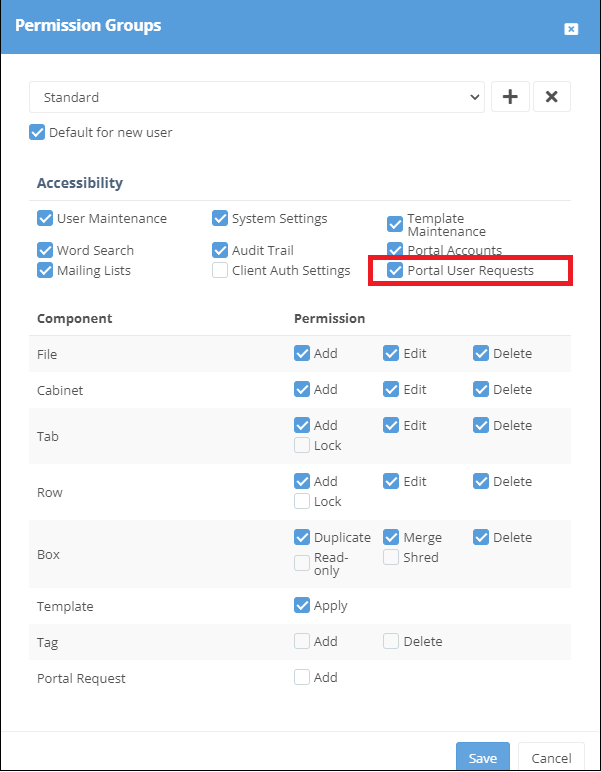This screenshot has height=772, width=601.
Task: Toggle Delete permission for Cabinet
Action: [x=481, y=389]
